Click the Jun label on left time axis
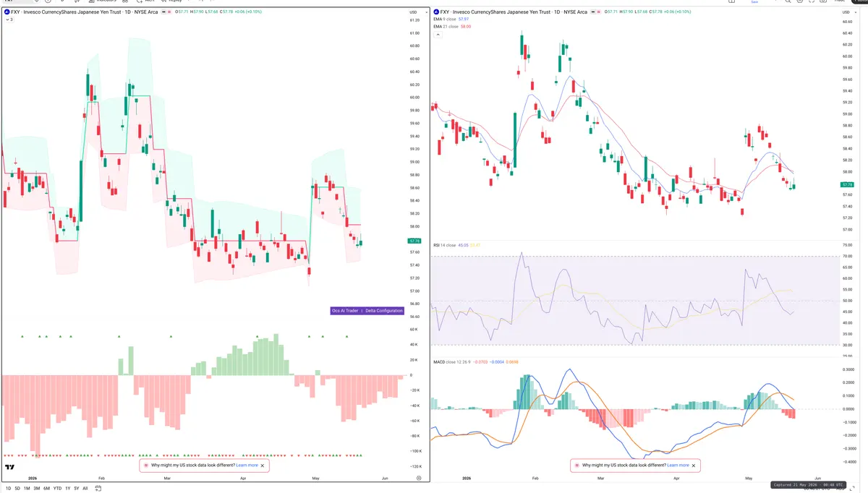The height and width of the screenshot is (493, 868). (385, 479)
